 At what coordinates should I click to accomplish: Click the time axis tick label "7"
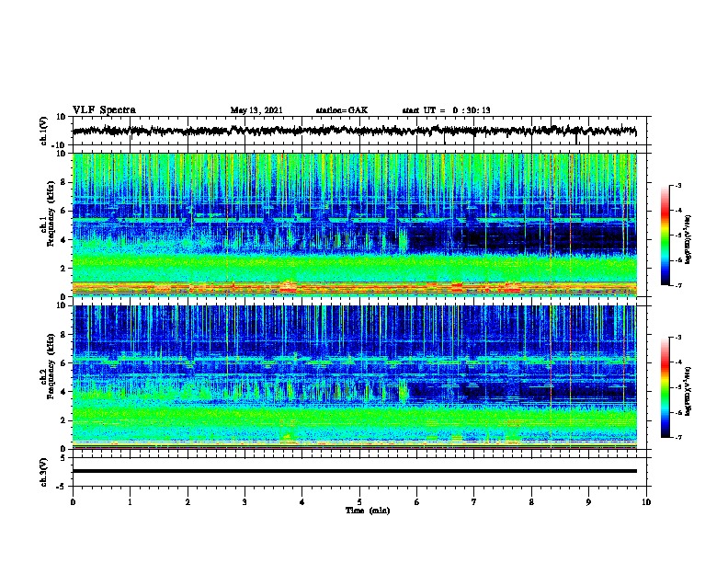(474, 502)
